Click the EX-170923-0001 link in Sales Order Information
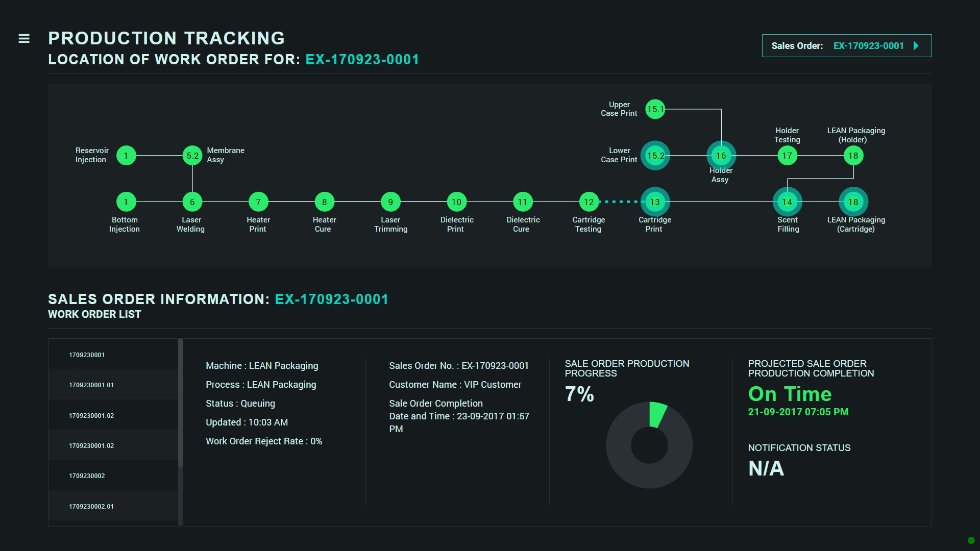The image size is (980, 551). point(332,299)
